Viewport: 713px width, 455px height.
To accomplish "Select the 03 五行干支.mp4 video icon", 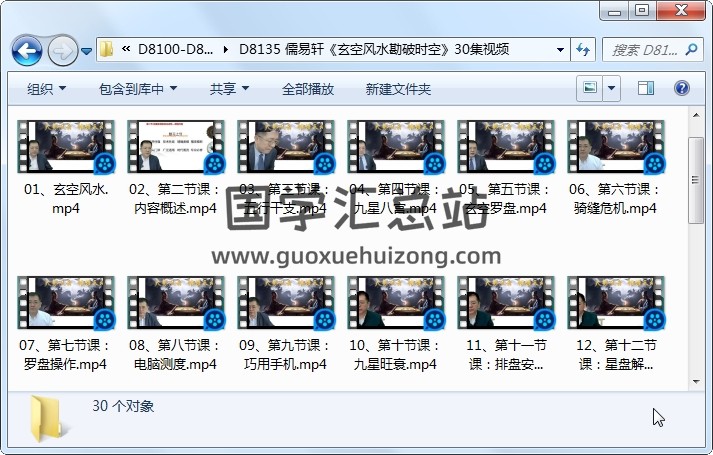I will tap(286, 147).
